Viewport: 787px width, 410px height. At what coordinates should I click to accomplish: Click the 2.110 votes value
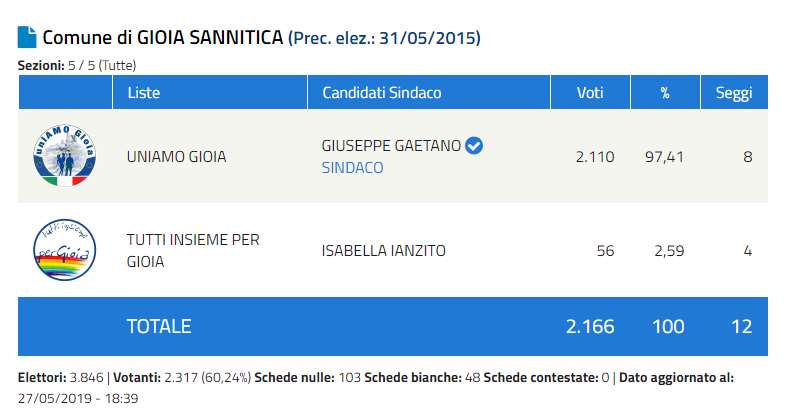pos(595,157)
